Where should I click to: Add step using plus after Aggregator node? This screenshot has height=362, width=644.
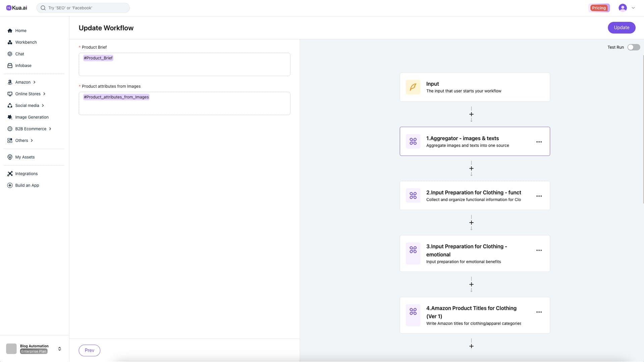[x=471, y=169]
